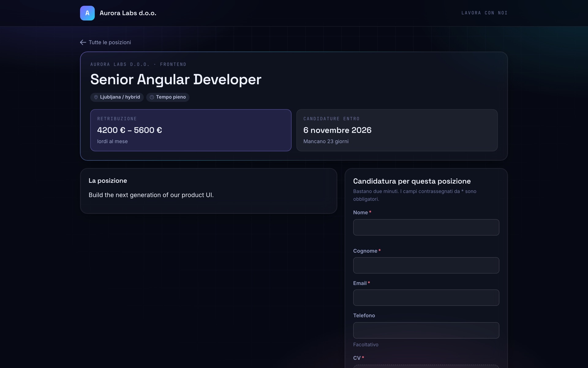
Task: Select the Tempo pieno tag
Action: 168,97
